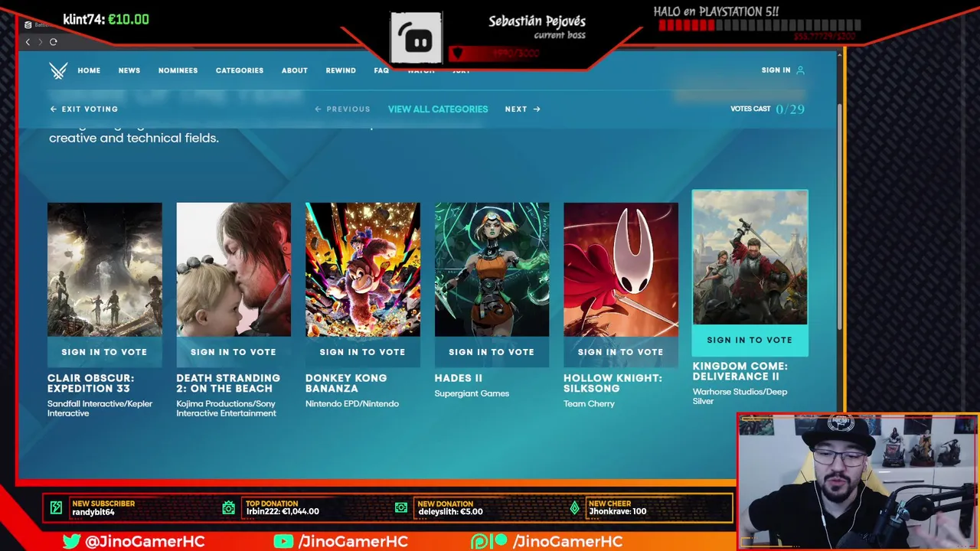Select the Hollow Knight Silksong cover art

point(621,269)
